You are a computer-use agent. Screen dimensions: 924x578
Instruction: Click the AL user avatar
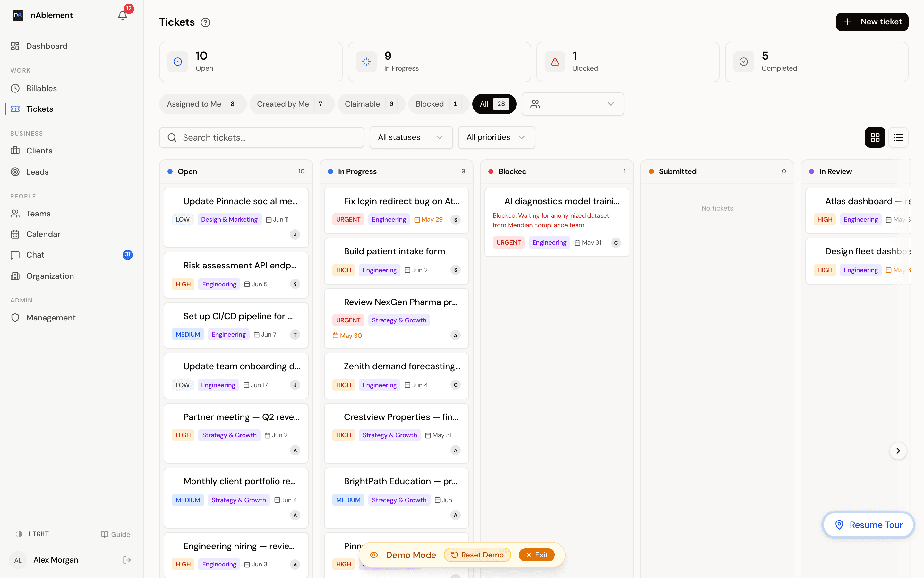pos(18,560)
